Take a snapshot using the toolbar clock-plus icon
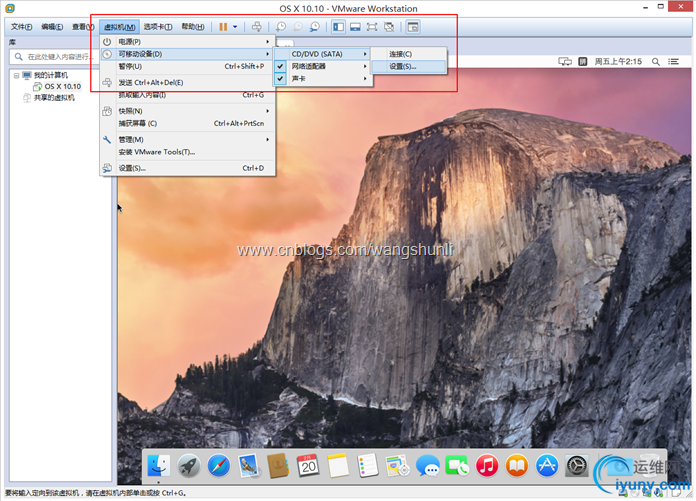This screenshot has width=696, height=501. pos(281,27)
